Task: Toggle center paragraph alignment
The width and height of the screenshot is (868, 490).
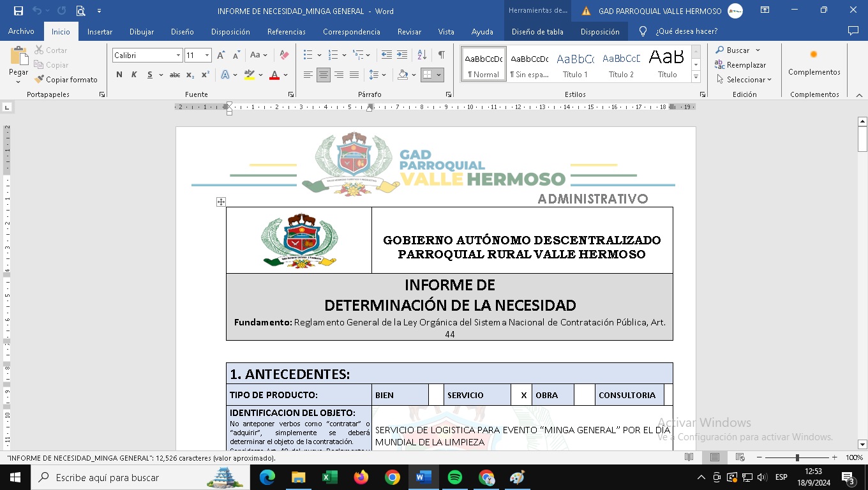Action: pyautogui.click(x=324, y=75)
